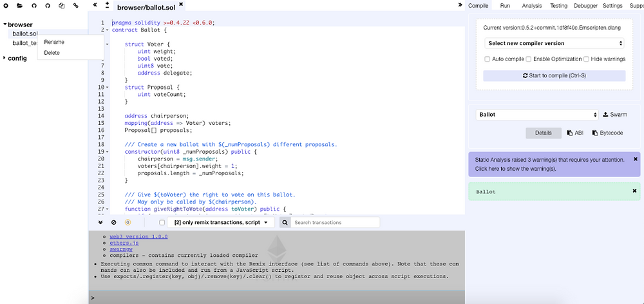This screenshot has height=304, width=644.
Task: Open the only remix transactions, script filter dropdown
Action: (x=220, y=222)
